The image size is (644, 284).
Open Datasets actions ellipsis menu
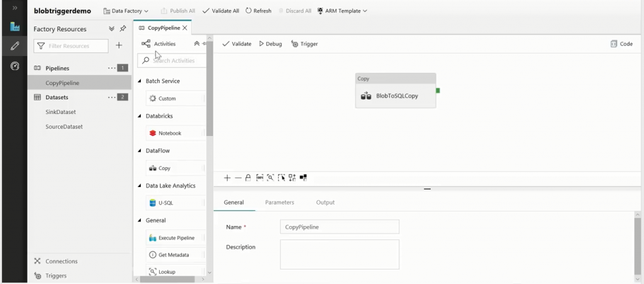112,98
